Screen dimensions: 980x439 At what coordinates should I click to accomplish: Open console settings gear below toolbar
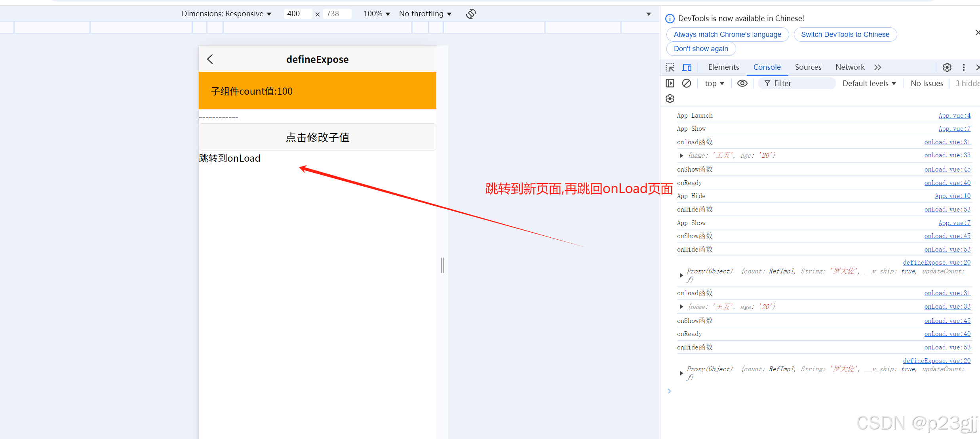[670, 99]
